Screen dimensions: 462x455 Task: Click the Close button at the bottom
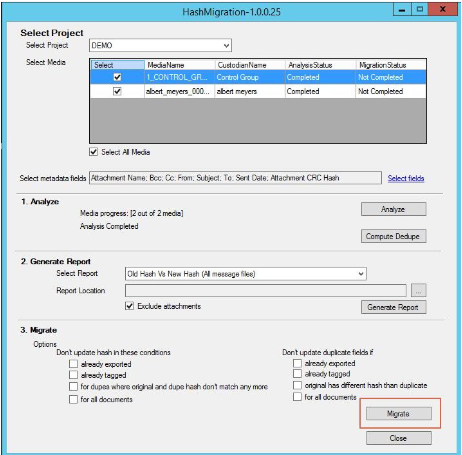tap(399, 438)
